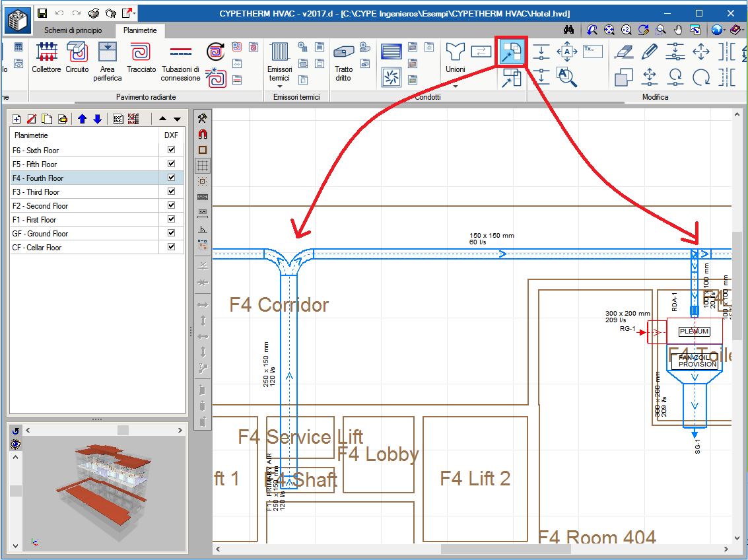Click the circular-arrow radiant floor icon

point(215,52)
